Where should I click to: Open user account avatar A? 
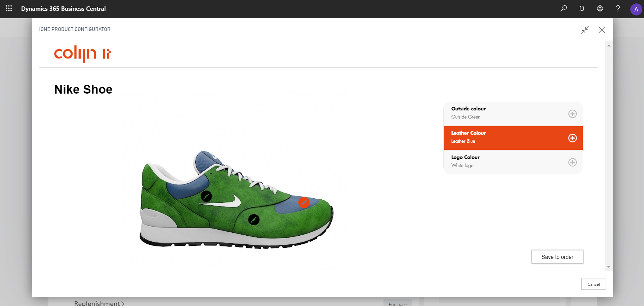click(636, 9)
